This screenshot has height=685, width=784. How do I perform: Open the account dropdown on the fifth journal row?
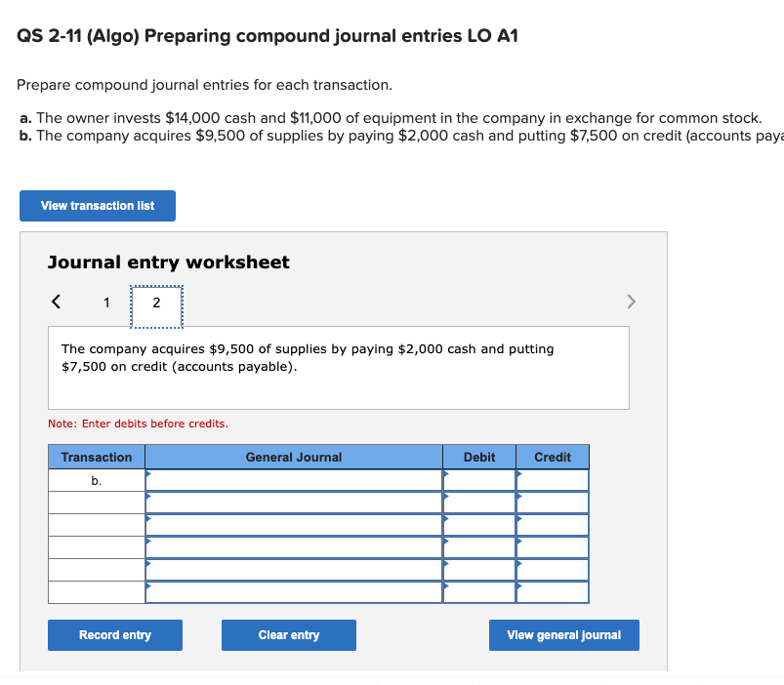click(x=293, y=569)
